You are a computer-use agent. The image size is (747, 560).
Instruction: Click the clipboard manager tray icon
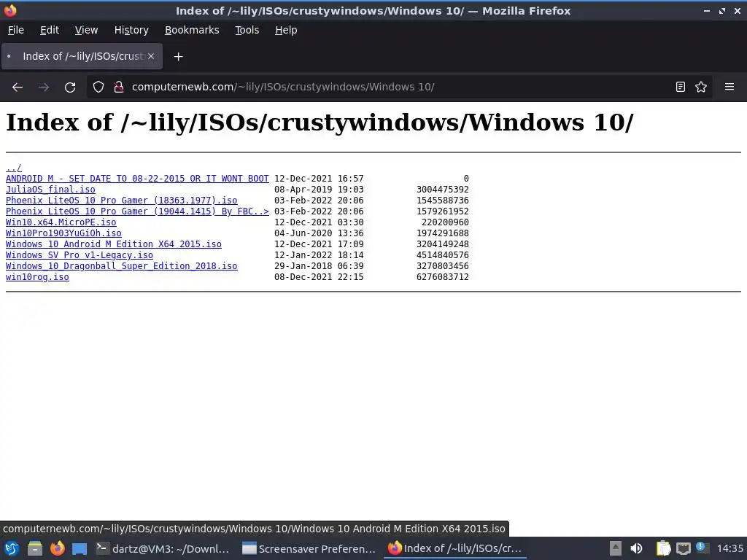(x=663, y=548)
